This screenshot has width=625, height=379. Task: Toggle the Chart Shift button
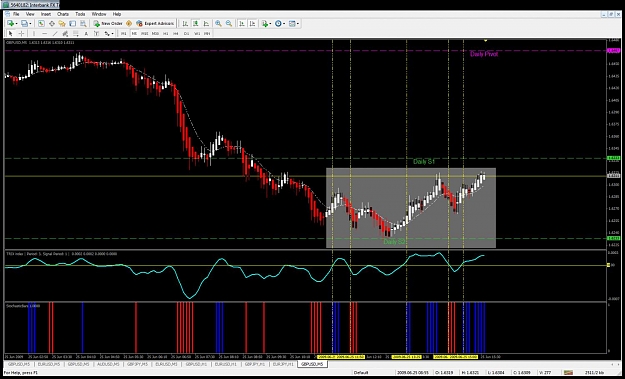coord(252,24)
